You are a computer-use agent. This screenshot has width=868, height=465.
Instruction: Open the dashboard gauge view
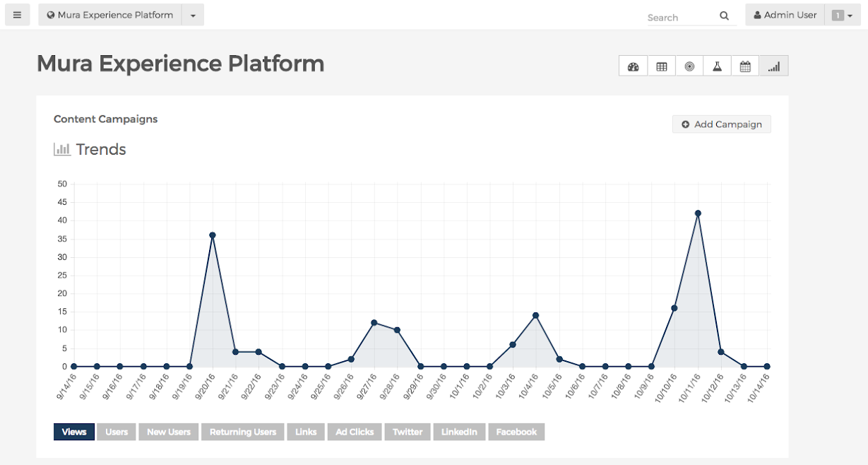[x=634, y=66]
